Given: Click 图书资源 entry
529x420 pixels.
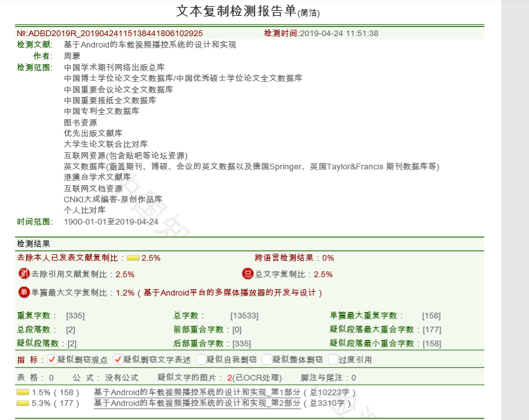Looking at the screenshot, I should 81,122.
